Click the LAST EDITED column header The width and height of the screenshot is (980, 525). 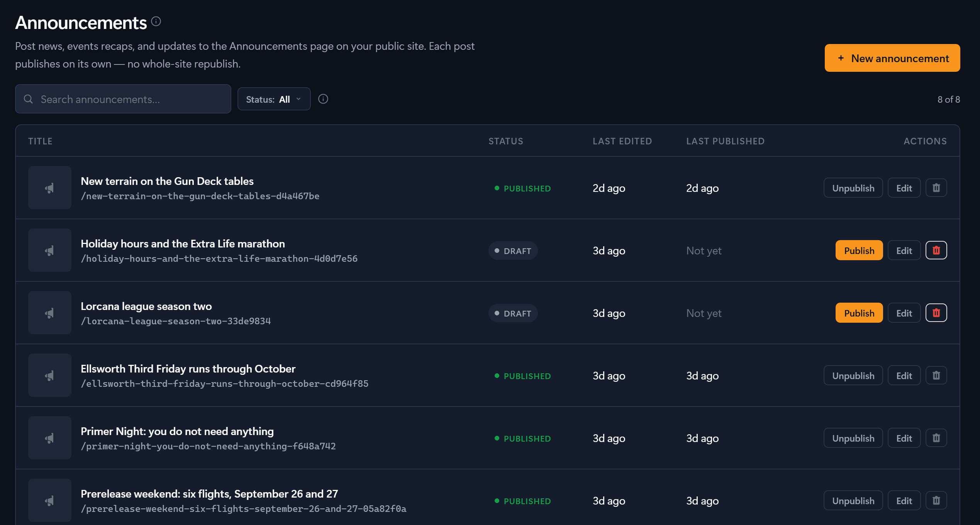622,141
